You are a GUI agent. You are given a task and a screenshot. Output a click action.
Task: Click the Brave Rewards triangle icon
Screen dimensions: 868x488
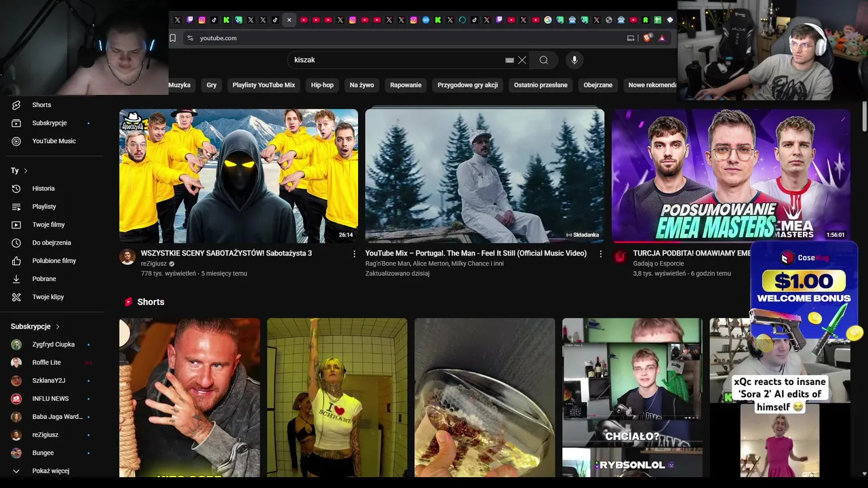tap(662, 38)
